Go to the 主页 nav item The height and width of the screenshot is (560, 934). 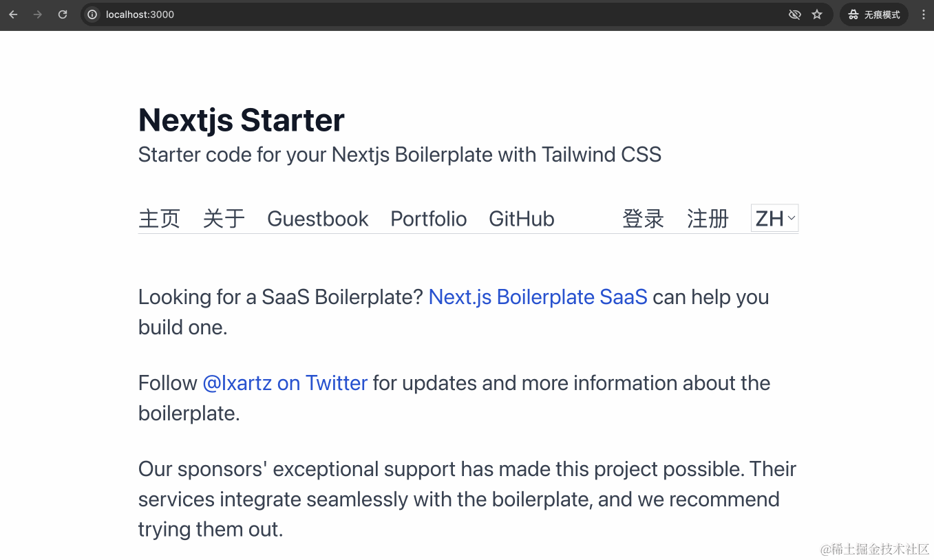(159, 219)
